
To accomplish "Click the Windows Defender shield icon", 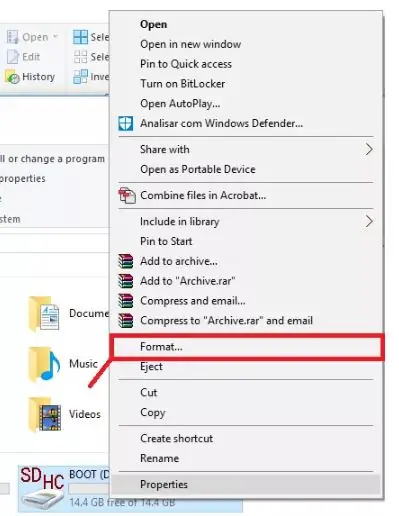I will click(x=126, y=123).
